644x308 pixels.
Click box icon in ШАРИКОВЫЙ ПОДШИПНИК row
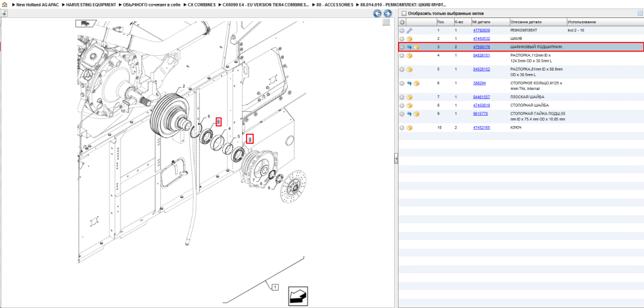point(417,47)
